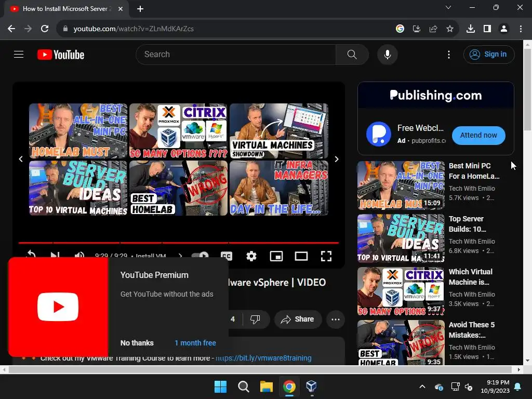The width and height of the screenshot is (532, 399).
Task: Expand the Install VM chapter chevron
Action: point(180,256)
